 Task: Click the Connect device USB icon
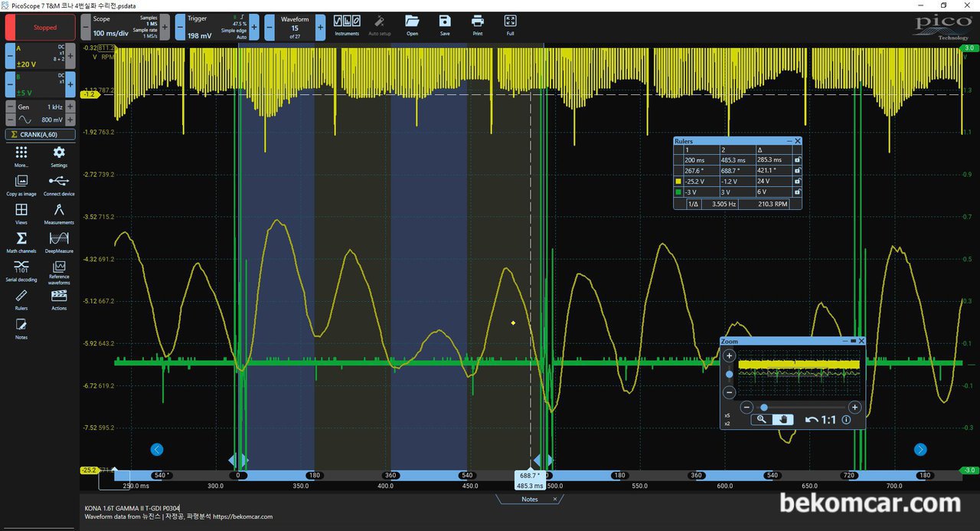coord(59,185)
